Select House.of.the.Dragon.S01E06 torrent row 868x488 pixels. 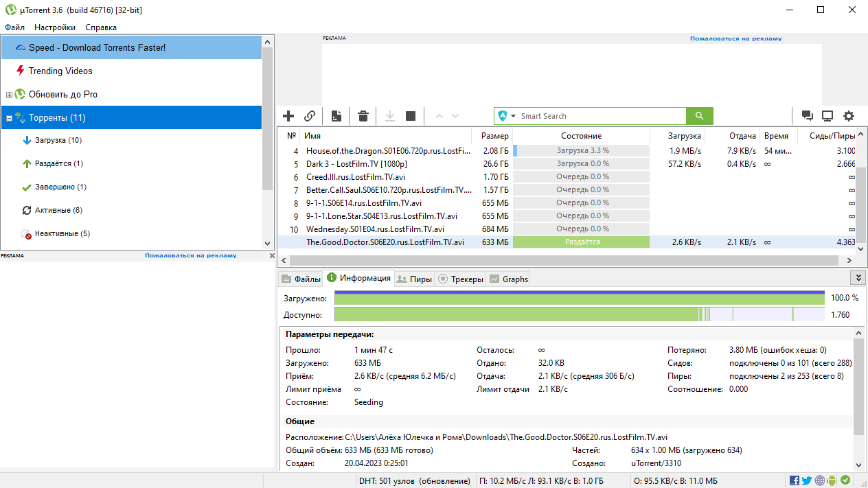pyautogui.click(x=567, y=150)
